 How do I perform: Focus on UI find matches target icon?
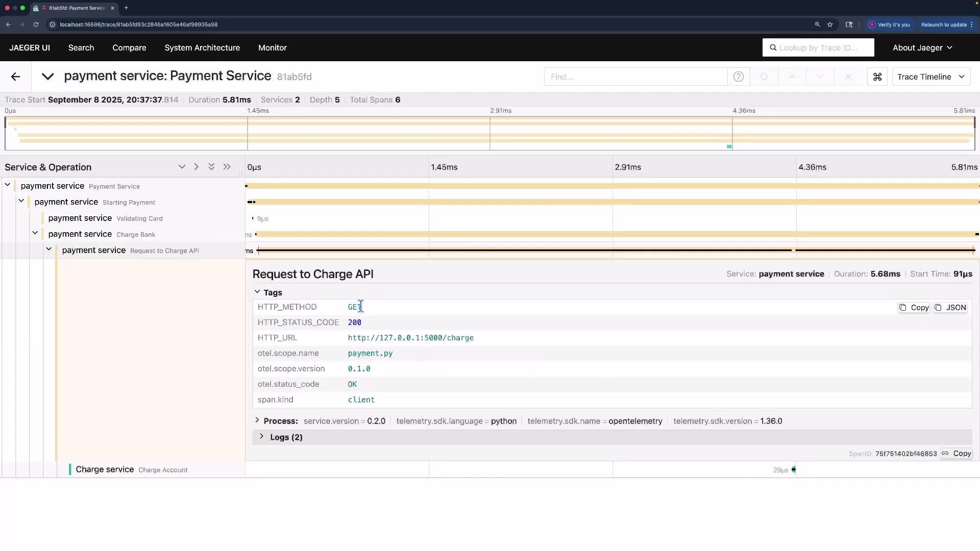pyautogui.click(x=764, y=77)
